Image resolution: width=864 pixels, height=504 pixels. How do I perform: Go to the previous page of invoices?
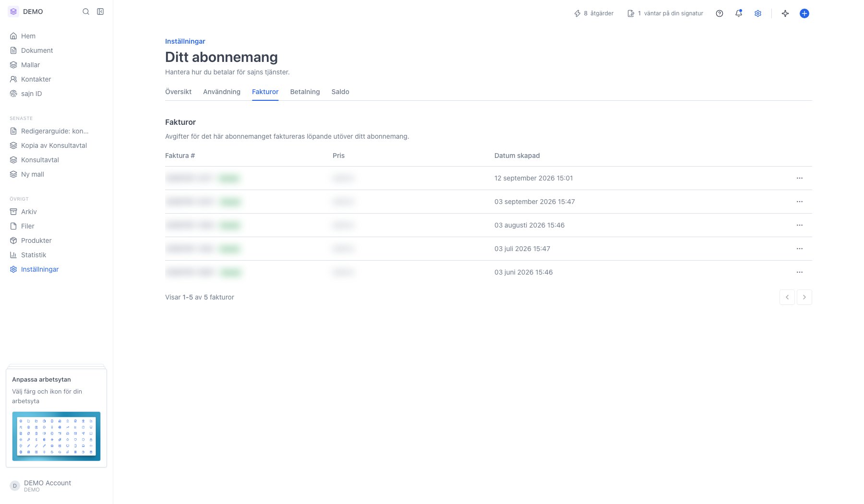[787, 297]
